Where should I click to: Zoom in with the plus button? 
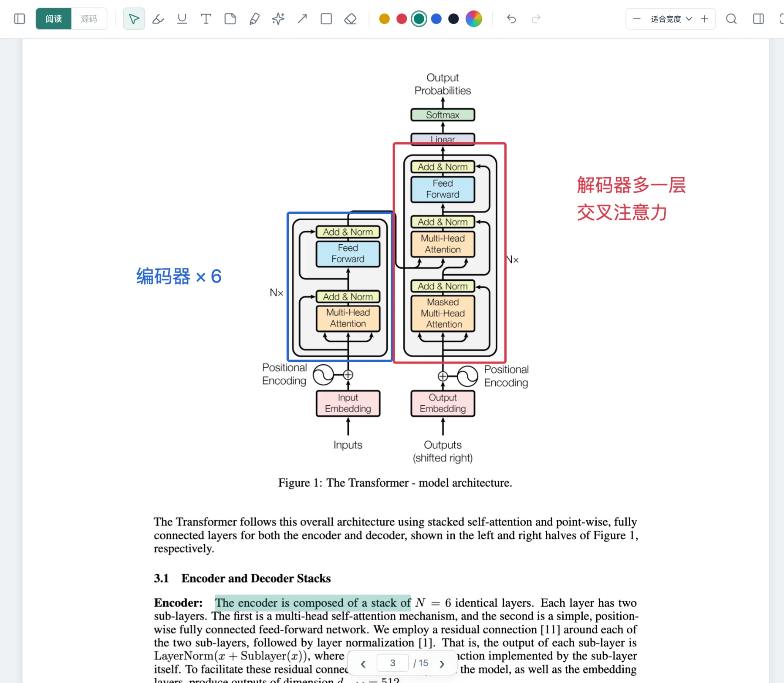click(704, 19)
